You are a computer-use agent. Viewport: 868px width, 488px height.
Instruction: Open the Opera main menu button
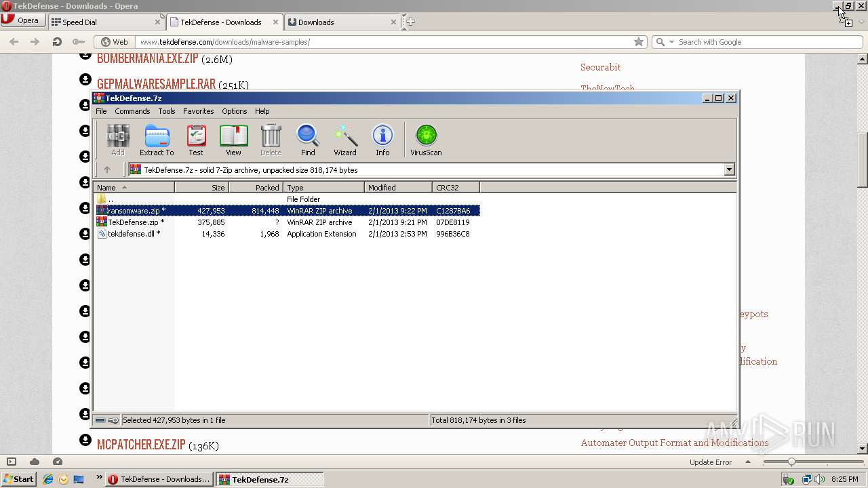point(22,20)
